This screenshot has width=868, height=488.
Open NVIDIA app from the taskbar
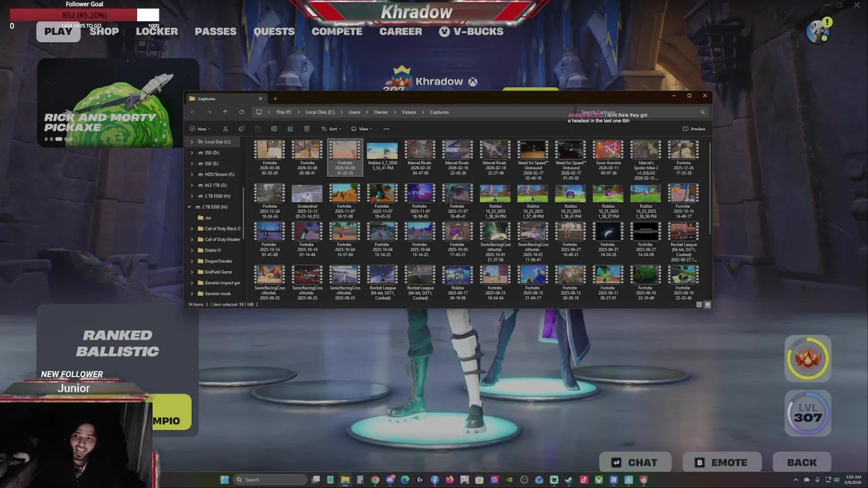coord(509,480)
